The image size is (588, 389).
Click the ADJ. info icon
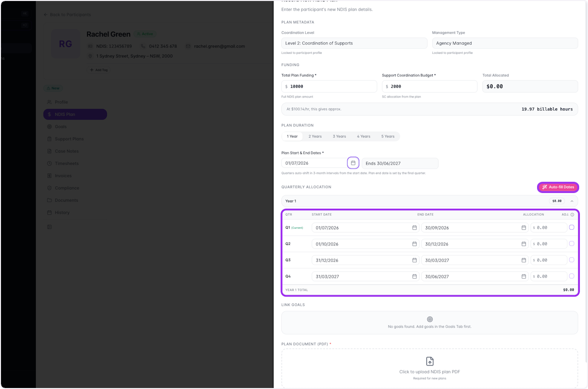click(572, 215)
